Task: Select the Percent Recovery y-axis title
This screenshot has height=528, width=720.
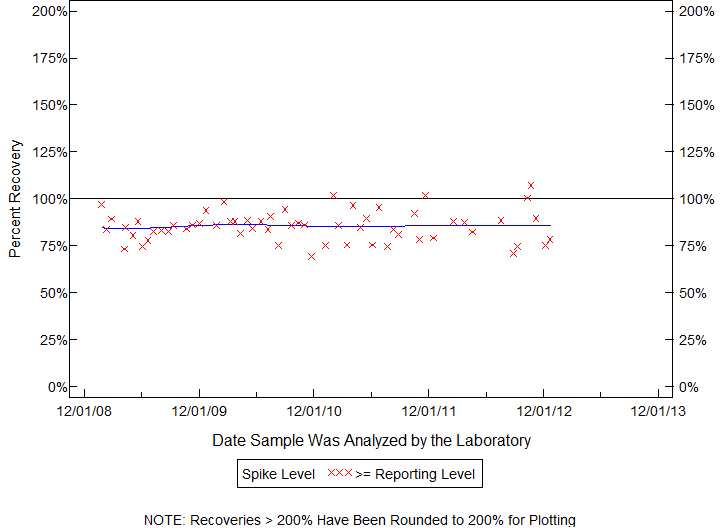Action: pyautogui.click(x=15, y=198)
